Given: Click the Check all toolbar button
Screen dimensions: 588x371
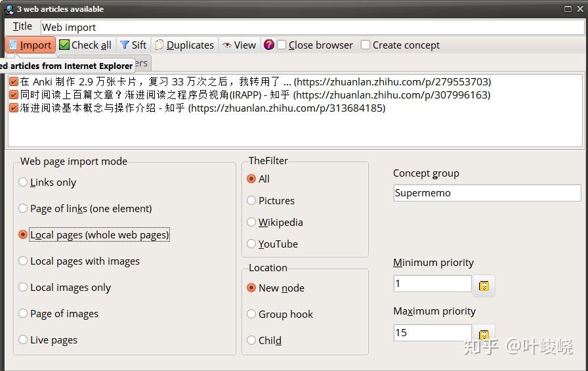Looking at the screenshot, I should pyautogui.click(x=85, y=45).
